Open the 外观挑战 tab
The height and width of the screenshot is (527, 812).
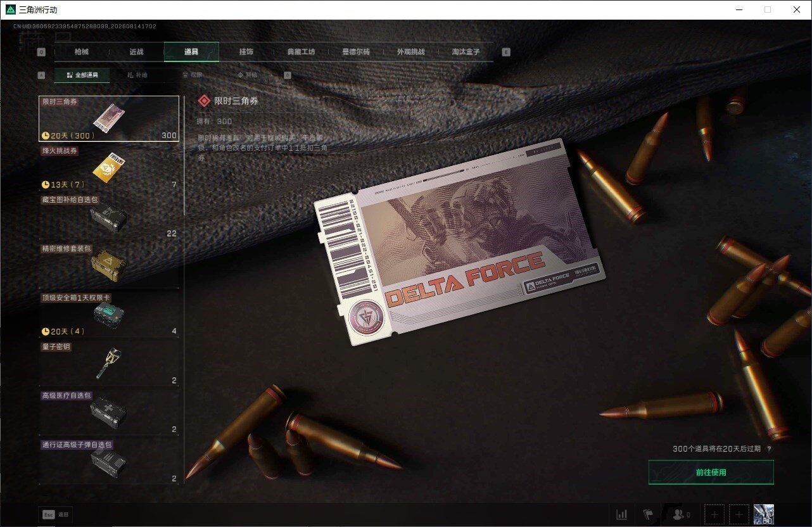pyautogui.click(x=410, y=52)
